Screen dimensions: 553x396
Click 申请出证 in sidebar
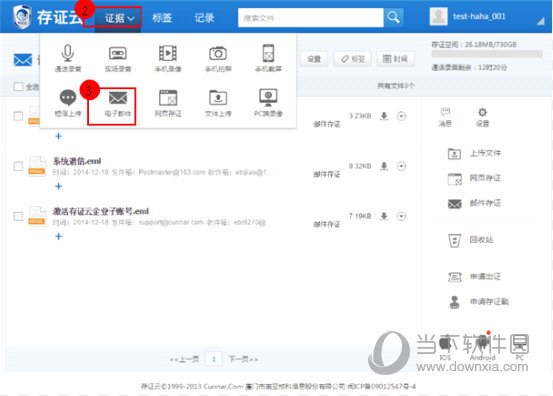[474, 277]
